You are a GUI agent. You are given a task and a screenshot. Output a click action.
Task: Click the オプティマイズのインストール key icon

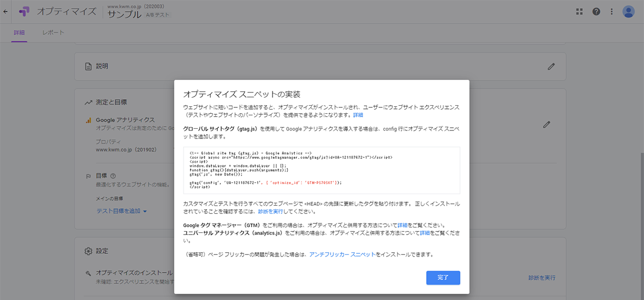88,273
